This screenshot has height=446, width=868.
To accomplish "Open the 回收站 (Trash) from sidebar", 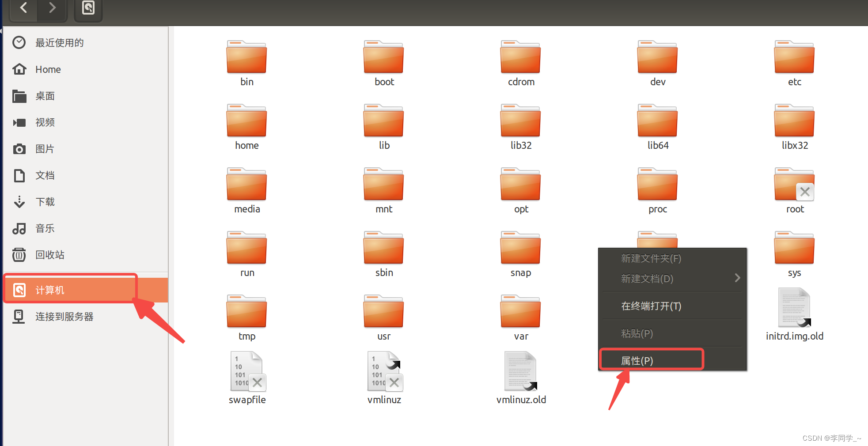I will coord(49,255).
